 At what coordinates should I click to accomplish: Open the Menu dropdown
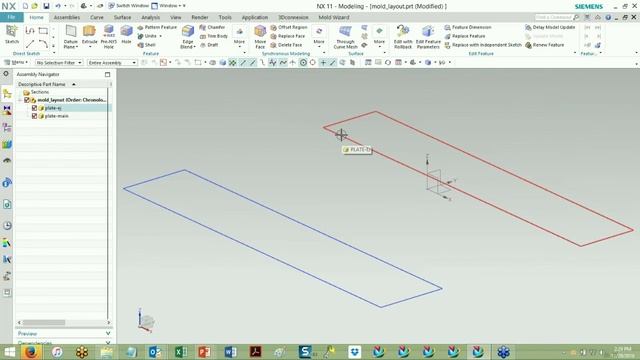pyautogui.click(x=16, y=62)
